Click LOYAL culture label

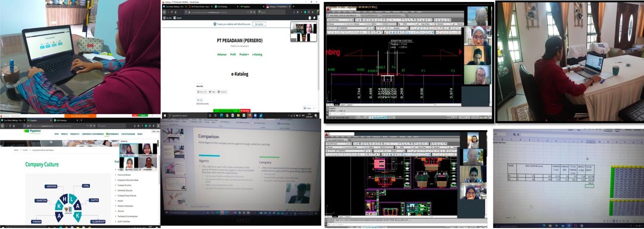tap(86, 186)
